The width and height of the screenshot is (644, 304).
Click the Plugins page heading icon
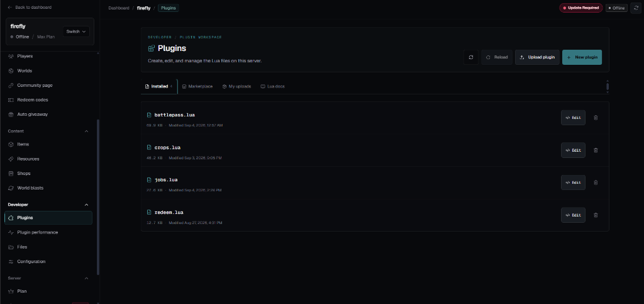(151, 48)
